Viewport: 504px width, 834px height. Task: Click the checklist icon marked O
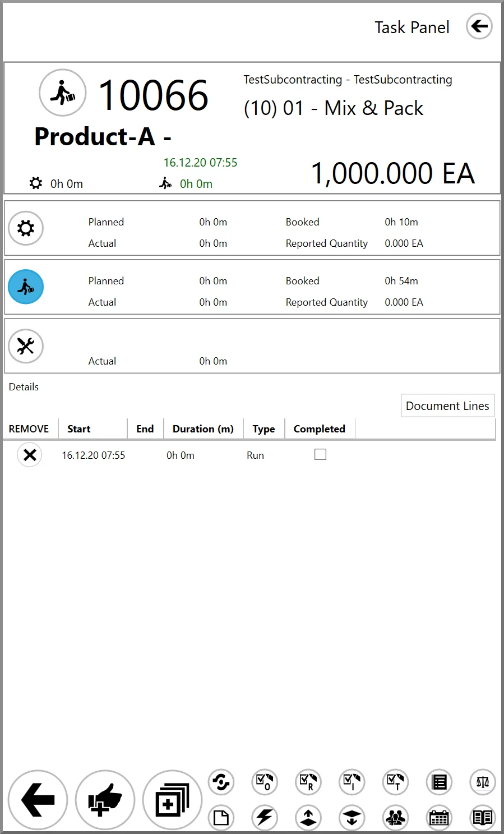click(265, 782)
